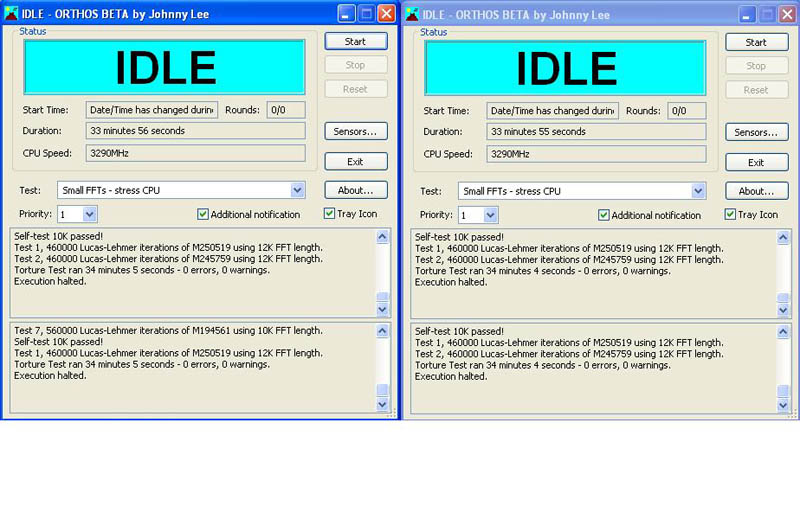Click scroll up arrow of lower log, left window

383,331
